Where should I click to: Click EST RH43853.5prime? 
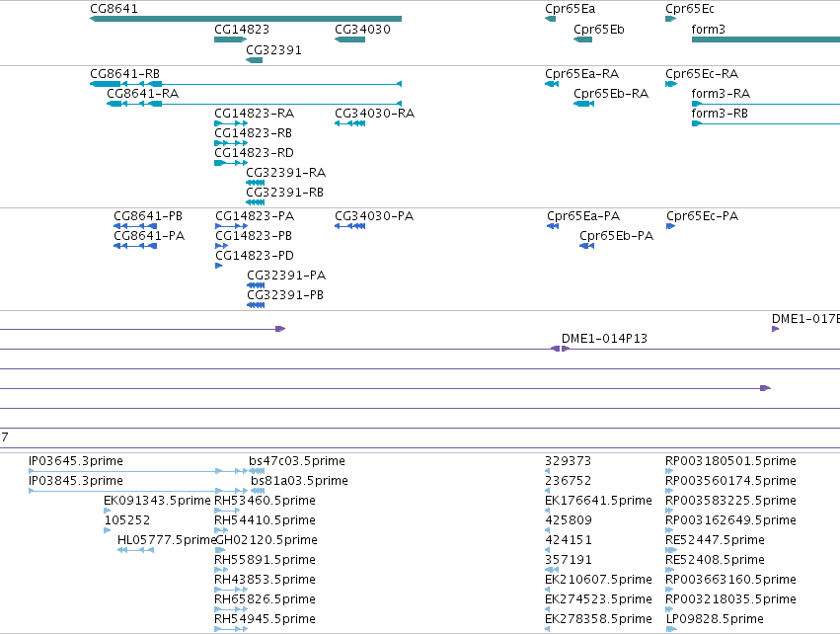(x=231, y=590)
